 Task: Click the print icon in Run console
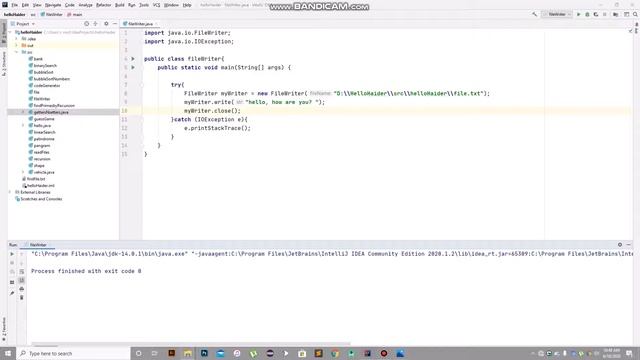[x=22, y=289]
